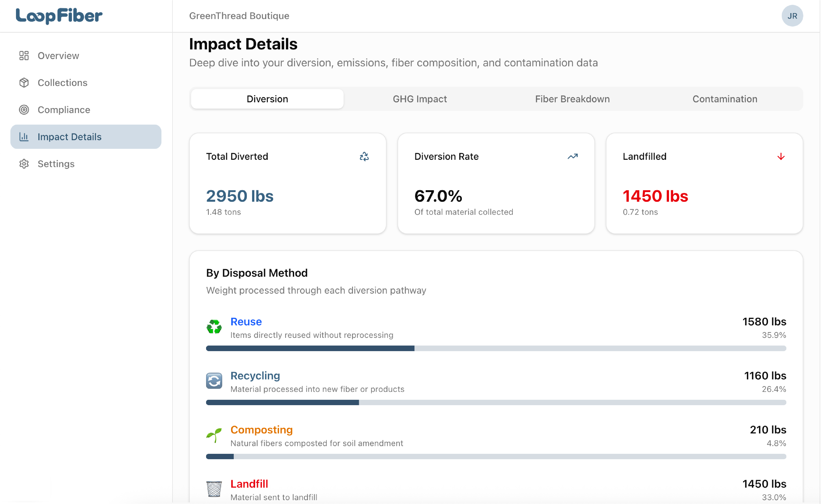Click the Collections box icon

tap(24, 82)
